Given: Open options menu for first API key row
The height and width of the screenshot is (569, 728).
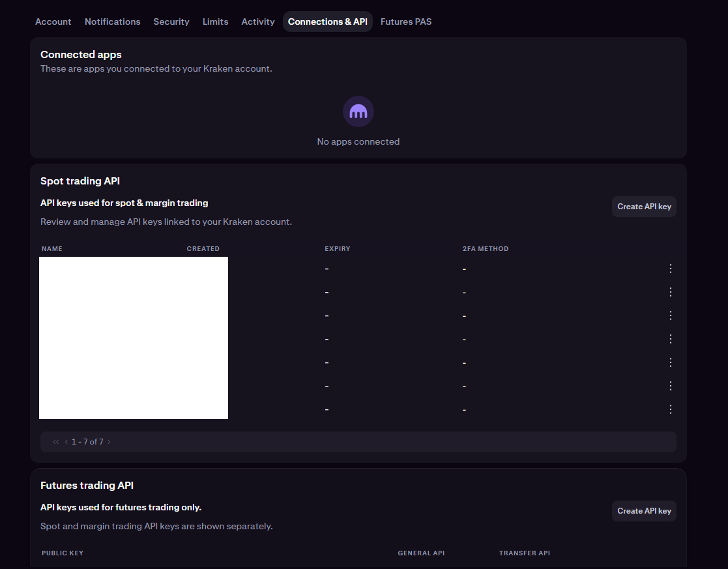Looking at the screenshot, I should (671, 269).
